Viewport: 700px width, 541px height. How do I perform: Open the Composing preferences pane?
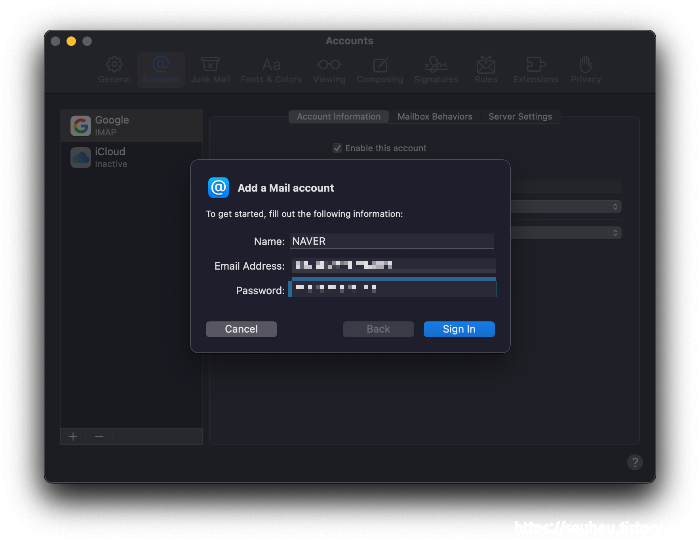pyautogui.click(x=380, y=70)
